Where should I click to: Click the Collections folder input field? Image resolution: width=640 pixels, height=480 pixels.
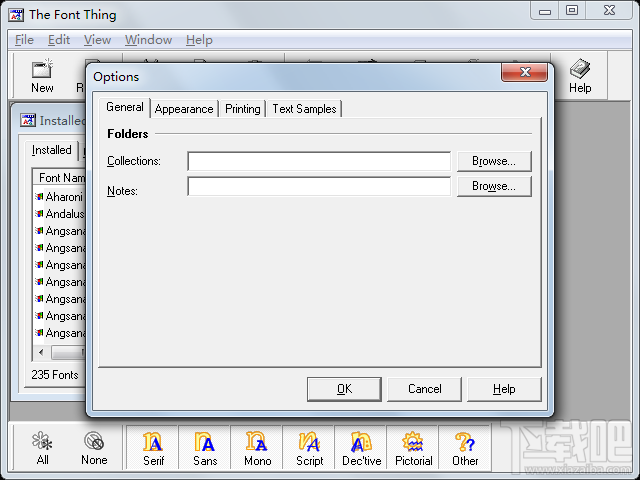[x=319, y=161]
